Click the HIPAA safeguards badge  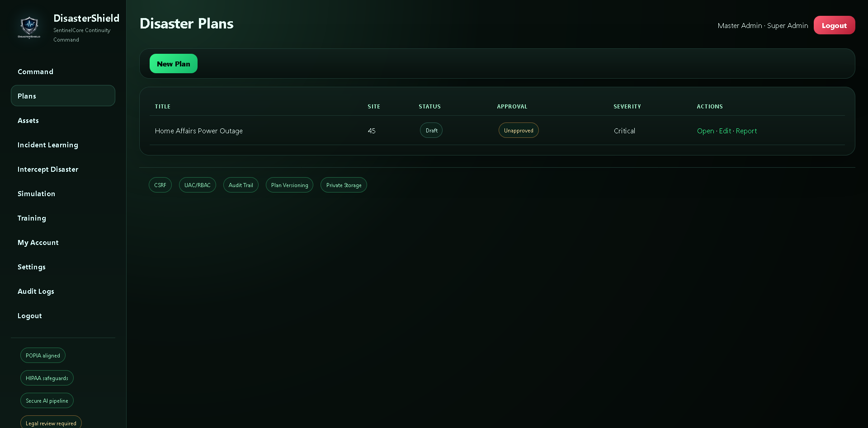[x=47, y=378]
